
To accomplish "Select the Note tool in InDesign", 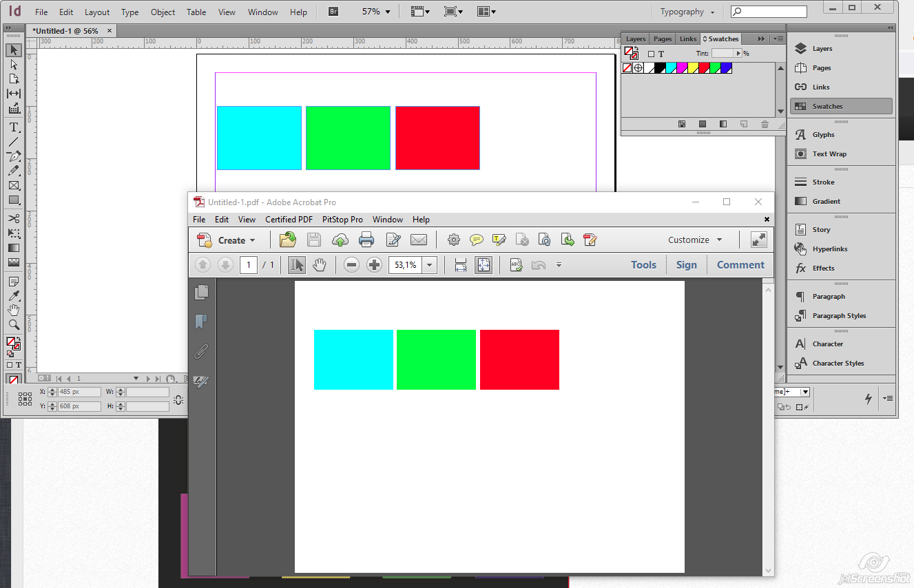I will [14, 282].
